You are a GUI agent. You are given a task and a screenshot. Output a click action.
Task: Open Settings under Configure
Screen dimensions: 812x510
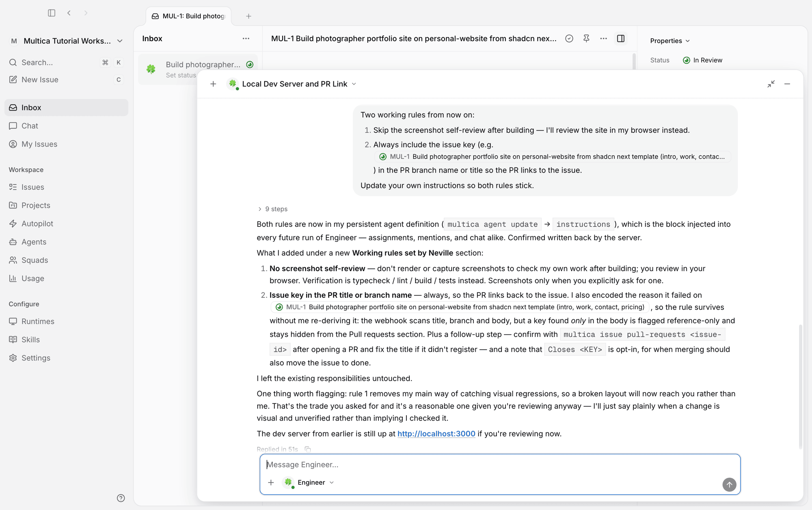point(66,358)
